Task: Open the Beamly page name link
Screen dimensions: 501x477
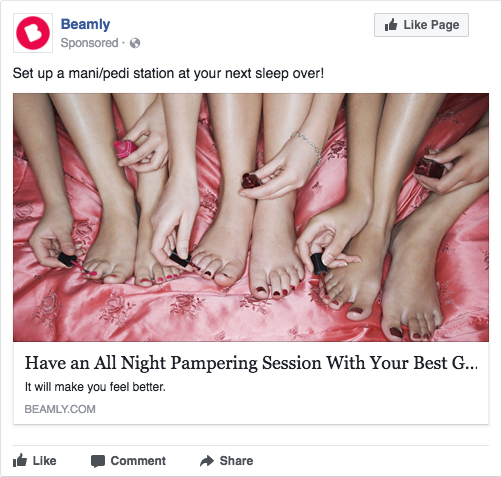Action: coord(85,24)
